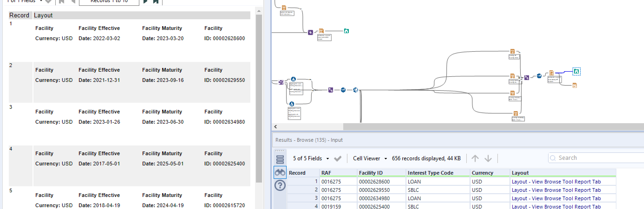
Task: Click the down arrow to jump to last record
Action: [x=488, y=158]
